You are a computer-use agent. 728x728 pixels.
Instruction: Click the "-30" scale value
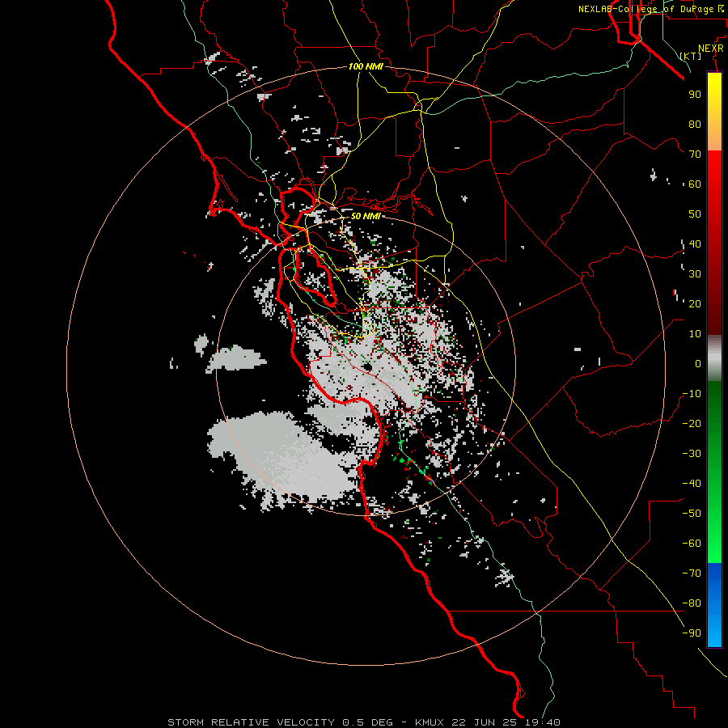tap(692, 454)
